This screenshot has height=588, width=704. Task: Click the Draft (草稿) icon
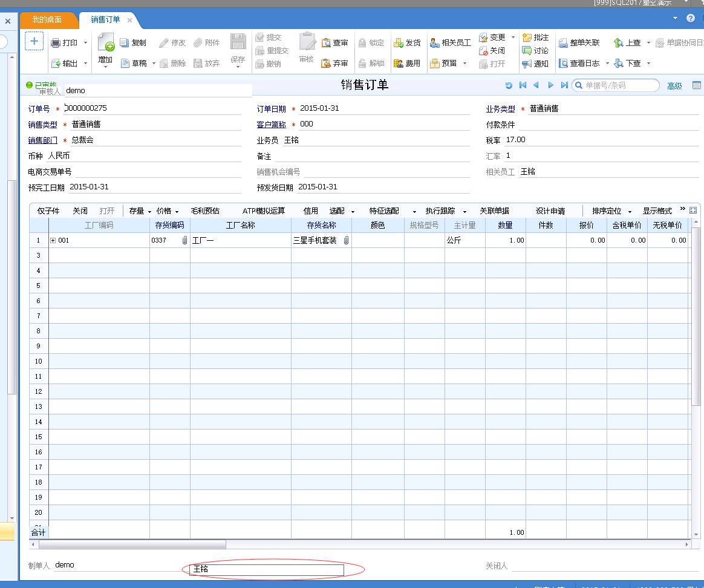click(x=125, y=64)
